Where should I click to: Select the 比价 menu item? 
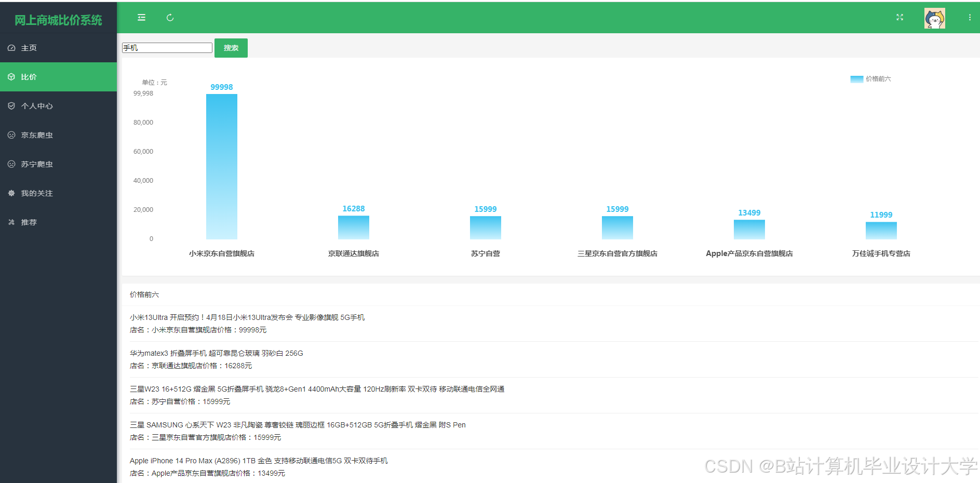pos(58,77)
